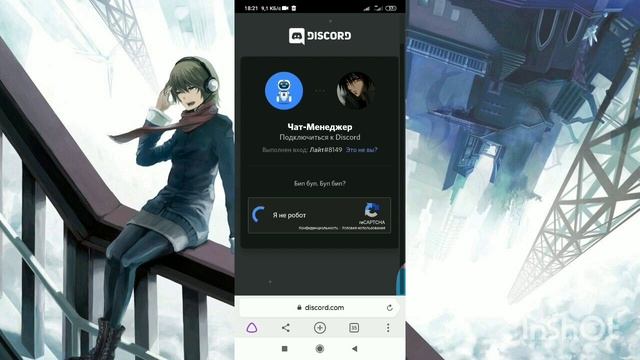
Task: Tap the Android recent apps square button
Action: pyautogui.click(x=285, y=349)
